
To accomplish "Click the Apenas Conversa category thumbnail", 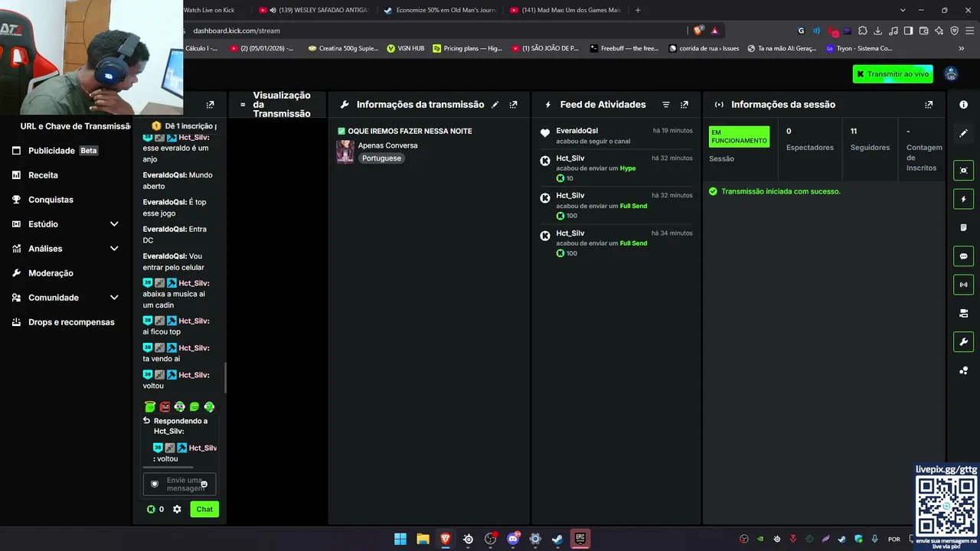I will (345, 152).
